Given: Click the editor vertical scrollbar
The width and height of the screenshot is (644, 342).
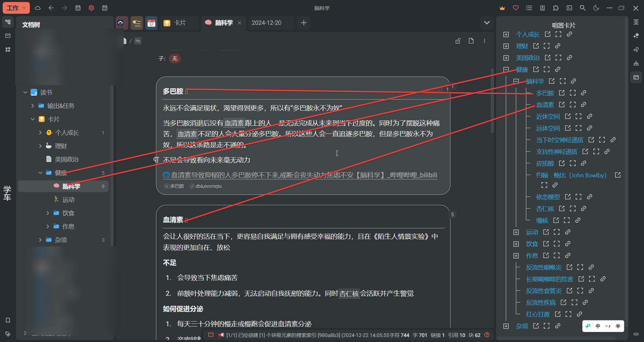Looking at the screenshot, I should tap(492, 101).
